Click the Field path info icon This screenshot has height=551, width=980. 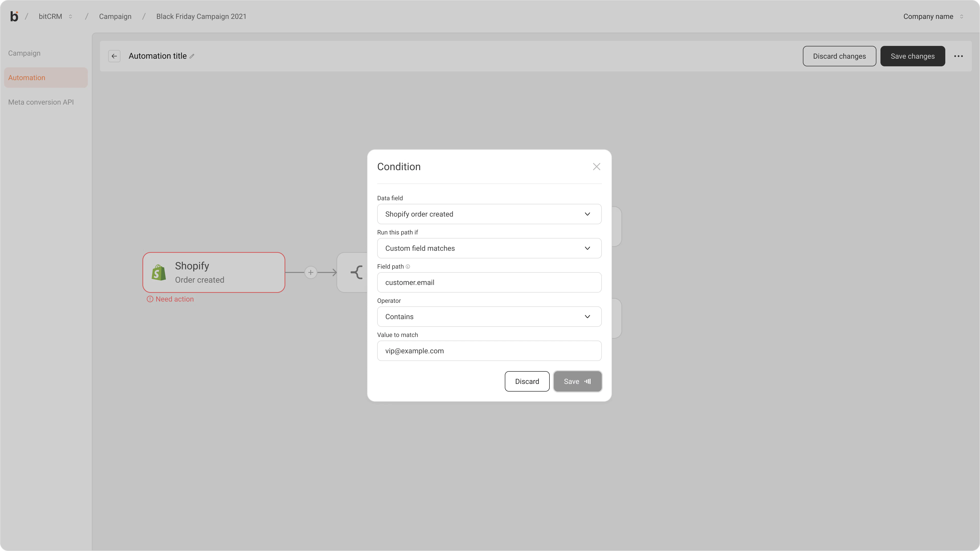pyautogui.click(x=408, y=267)
